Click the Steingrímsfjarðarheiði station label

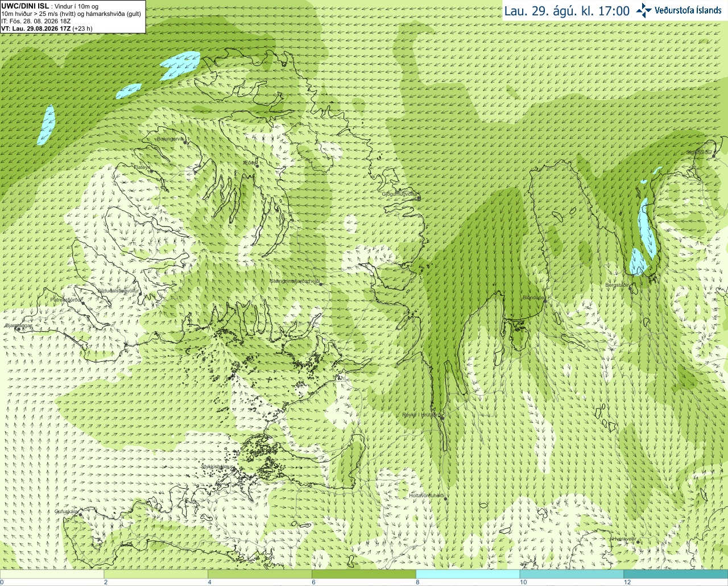pyautogui.click(x=295, y=281)
